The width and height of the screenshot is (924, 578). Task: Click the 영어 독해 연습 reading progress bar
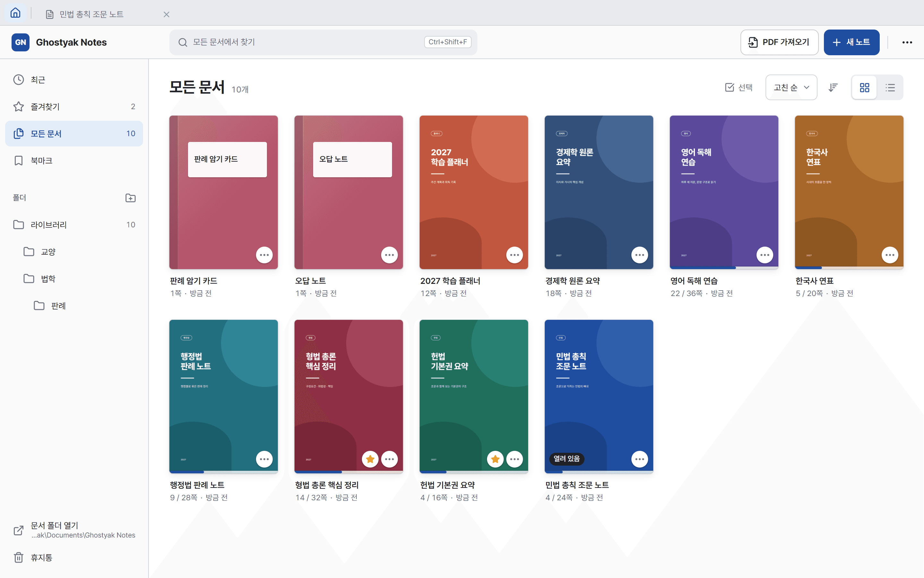pos(724,267)
